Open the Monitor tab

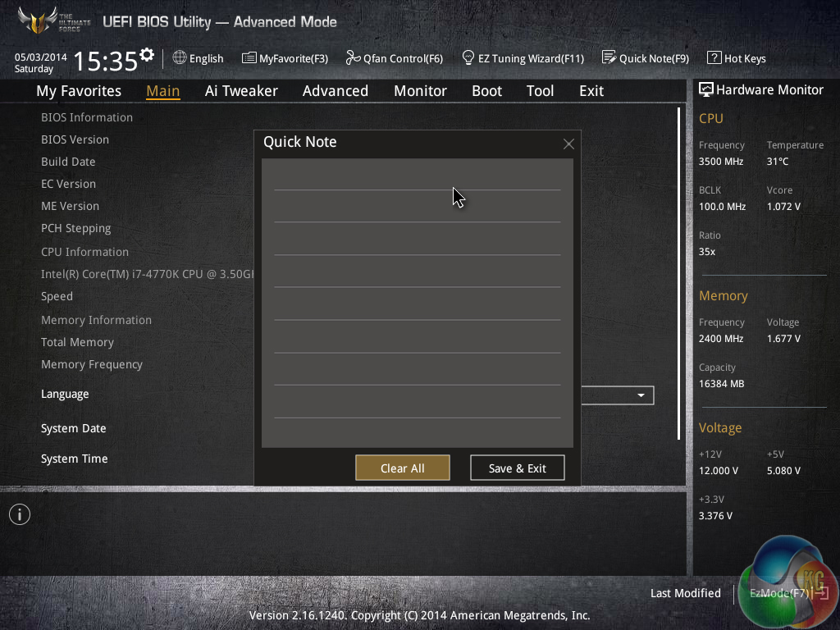coord(420,90)
